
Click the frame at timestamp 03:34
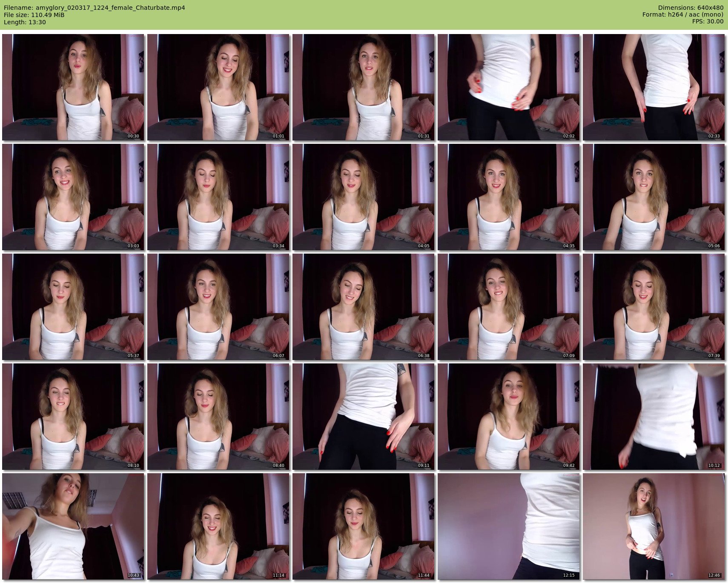(x=218, y=197)
